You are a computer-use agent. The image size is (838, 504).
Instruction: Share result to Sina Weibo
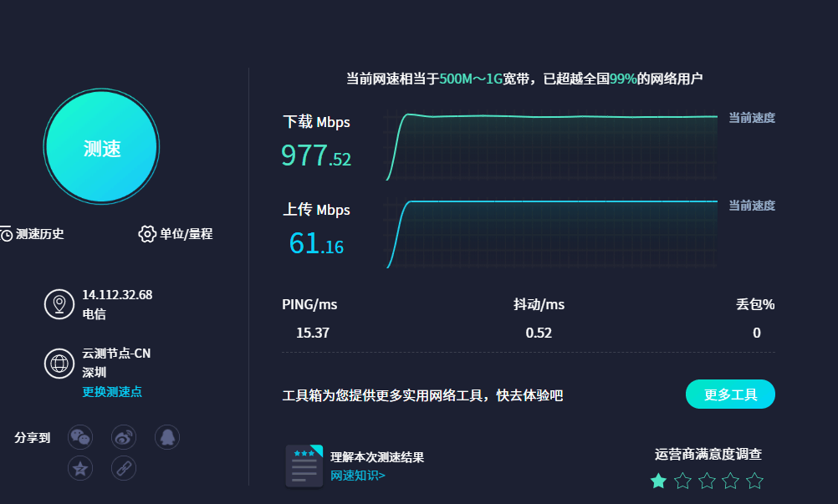click(x=124, y=437)
